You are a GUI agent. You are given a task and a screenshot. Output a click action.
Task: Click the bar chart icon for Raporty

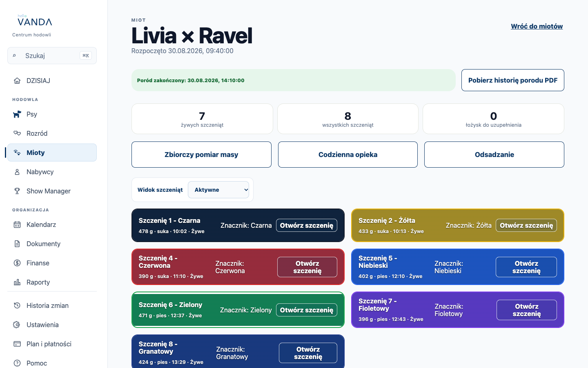[17, 282]
